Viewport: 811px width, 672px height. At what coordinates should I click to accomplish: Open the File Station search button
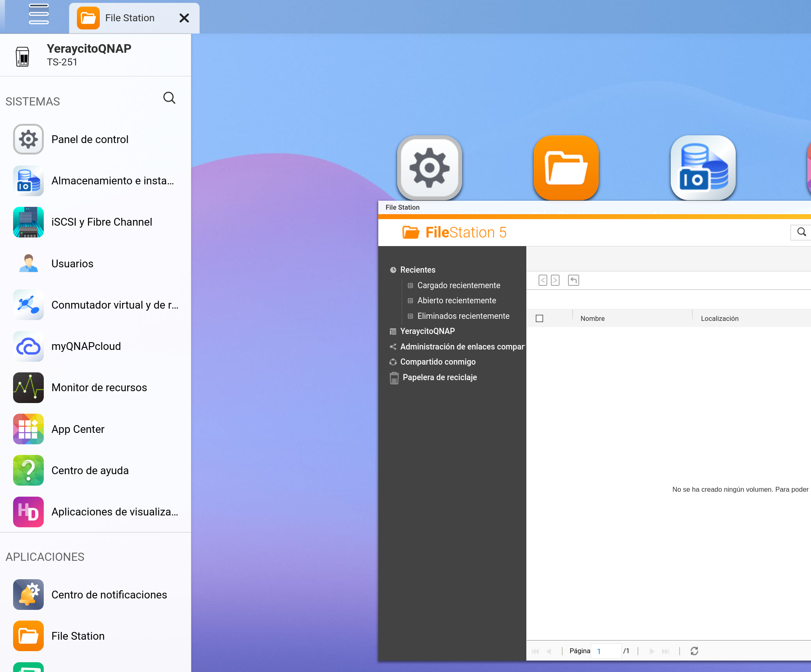coord(801,232)
